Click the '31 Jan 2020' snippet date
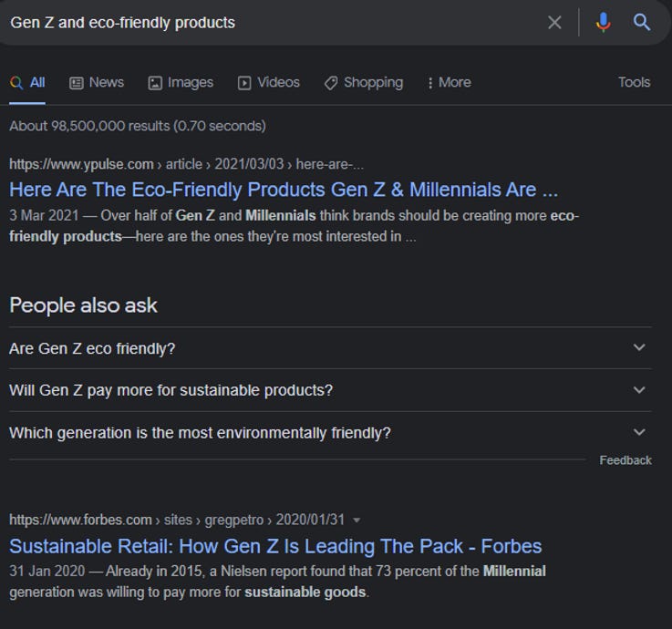Viewport: 672px width, 629px height. pyautogui.click(x=47, y=572)
